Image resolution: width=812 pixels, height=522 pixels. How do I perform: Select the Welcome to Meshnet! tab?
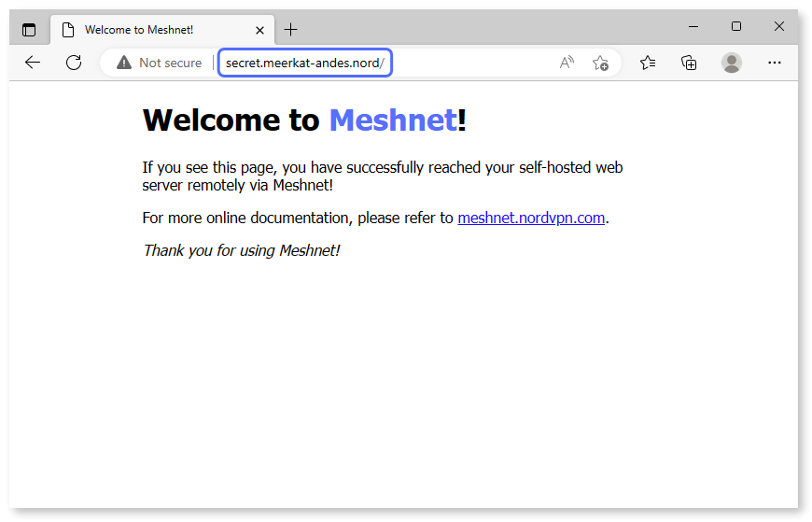[162, 30]
